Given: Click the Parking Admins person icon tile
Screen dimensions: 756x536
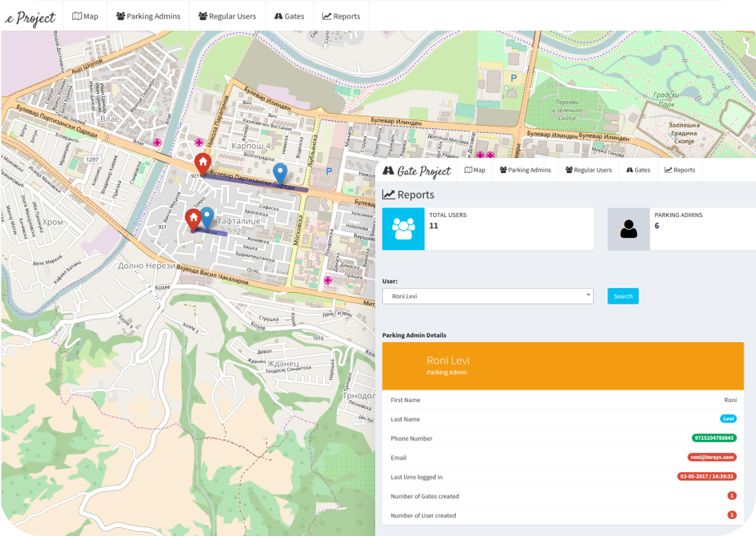Looking at the screenshot, I should tap(628, 229).
